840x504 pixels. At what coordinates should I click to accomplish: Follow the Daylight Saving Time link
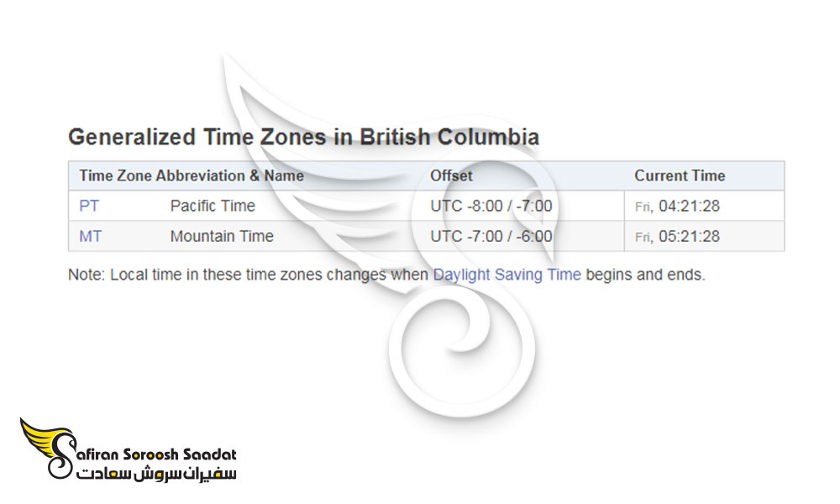click(x=507, y=275)
